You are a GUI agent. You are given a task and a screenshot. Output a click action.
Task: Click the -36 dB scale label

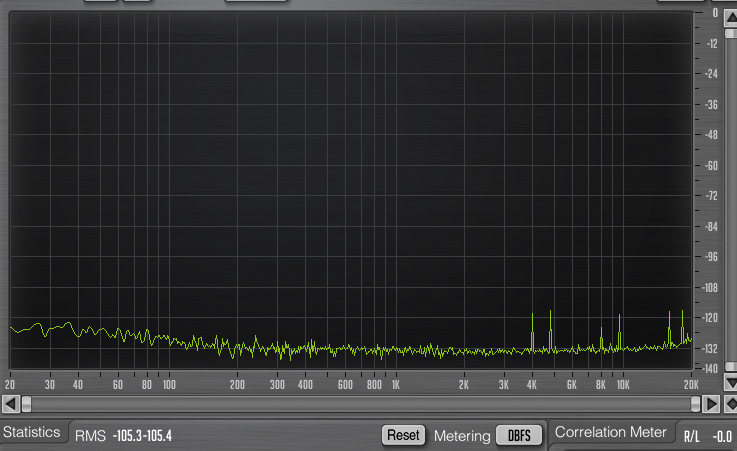pos(711,105)
